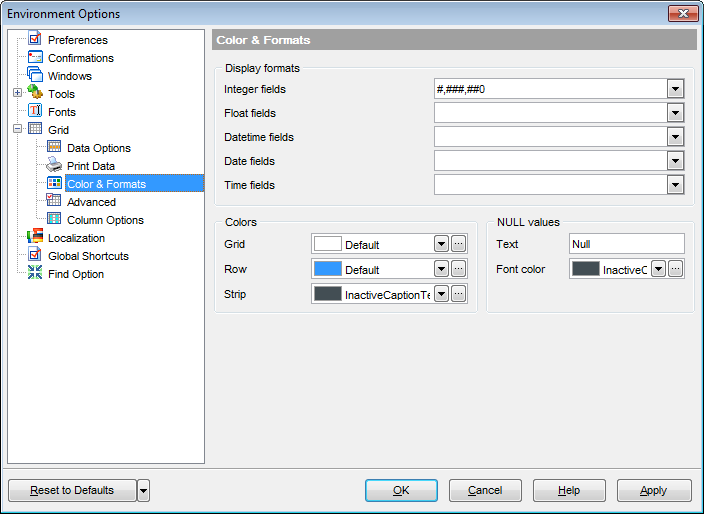
Task: Click the Confirmations tree icon
Action: (x=35, y=57)
